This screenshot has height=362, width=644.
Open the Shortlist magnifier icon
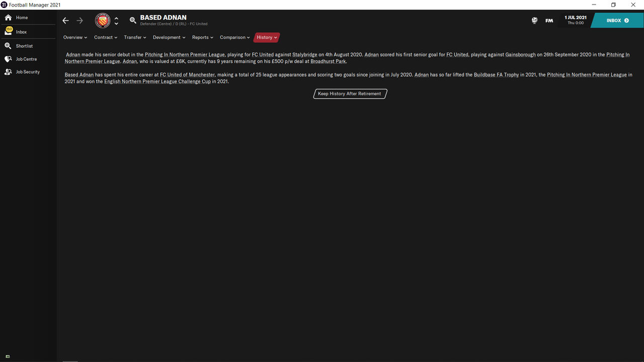[x=8, y=46]
